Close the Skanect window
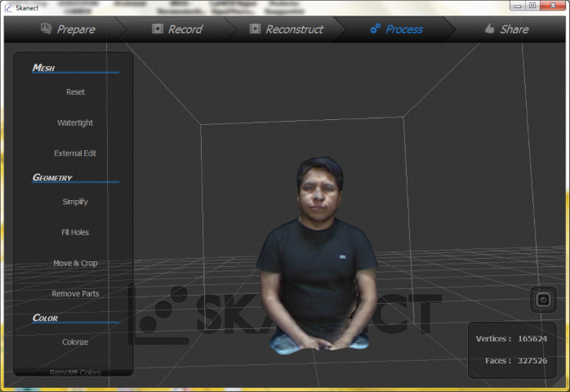The width and height of the screenshot is (570, 392). click(553, 6)
